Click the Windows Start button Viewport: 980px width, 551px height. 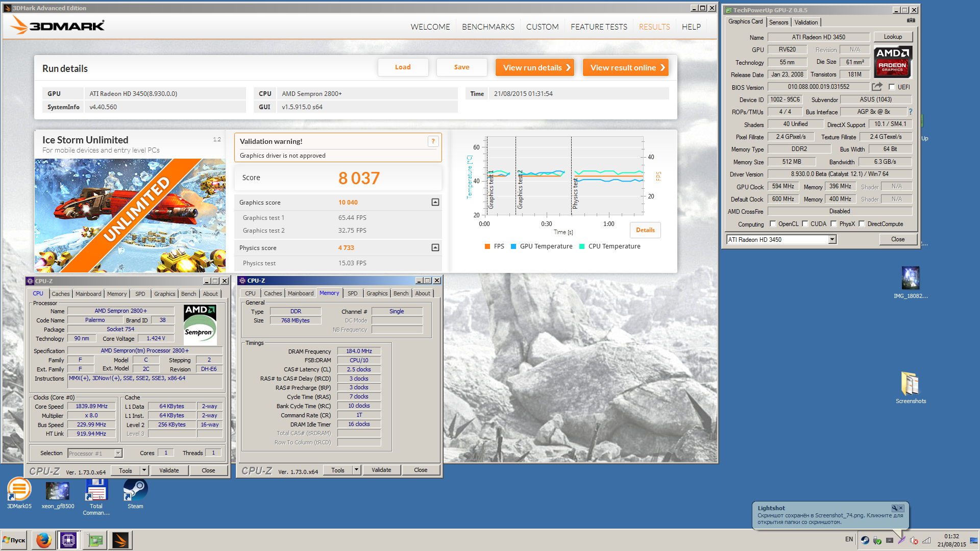[x=14, y=540]
